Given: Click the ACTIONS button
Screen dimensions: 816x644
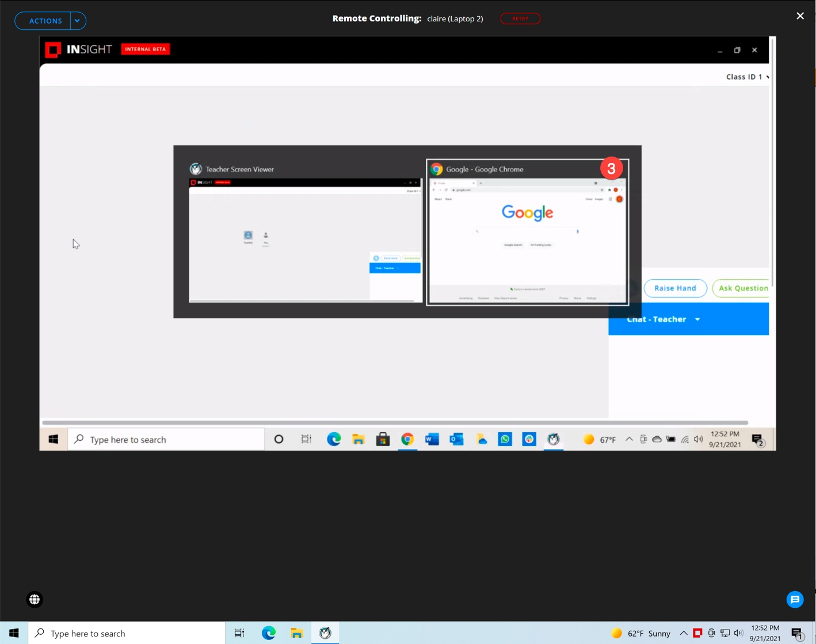Looking at the screenshot, I should [x=45, y=21].
